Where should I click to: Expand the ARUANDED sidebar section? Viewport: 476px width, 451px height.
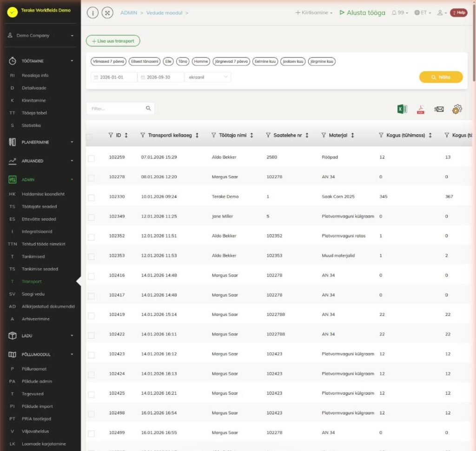[x=41, y=161]
